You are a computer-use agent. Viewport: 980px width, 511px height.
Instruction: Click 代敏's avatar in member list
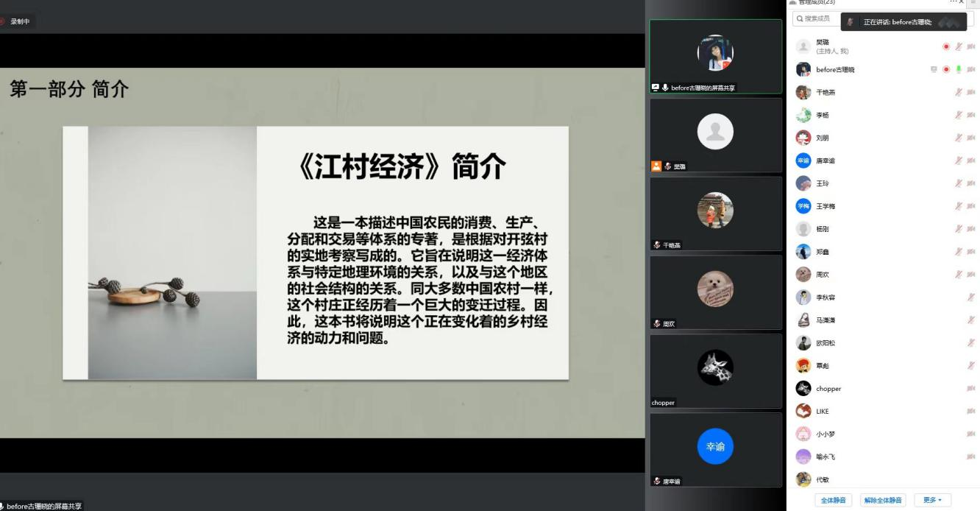coord(803,480)
